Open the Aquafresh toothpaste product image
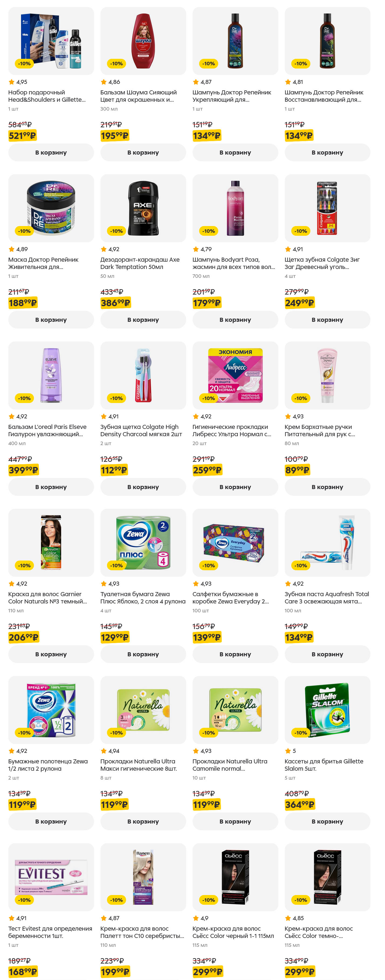 (x=327, y=542)
